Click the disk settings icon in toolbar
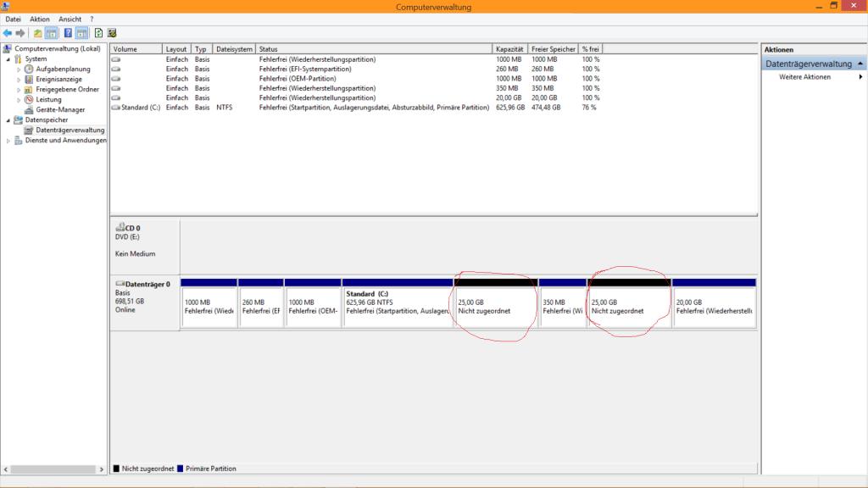 pos(112,33)
